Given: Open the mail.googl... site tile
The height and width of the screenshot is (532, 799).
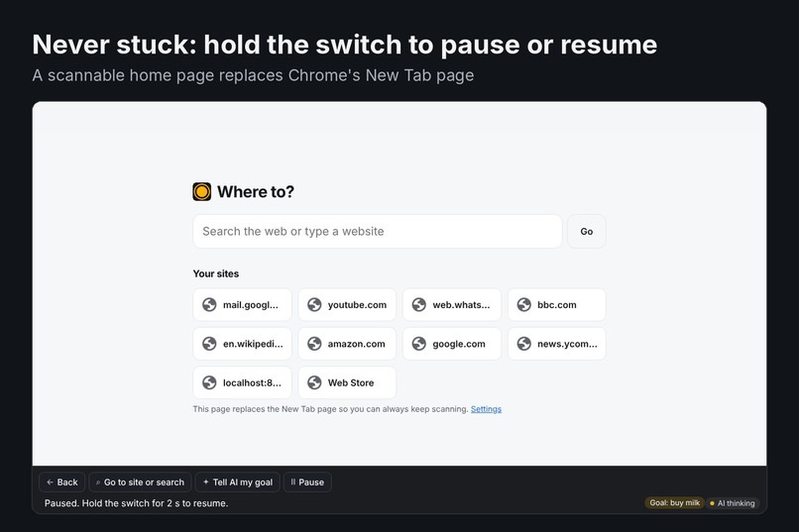Looking at the screenshot, I should (243, 305).
